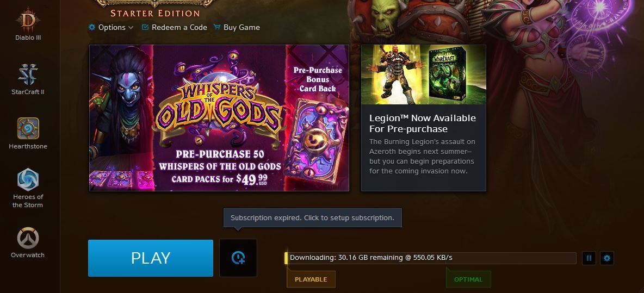Screen dimensions: 644x293
Task: Click the Options gear icon
Action: coord(92,27)
